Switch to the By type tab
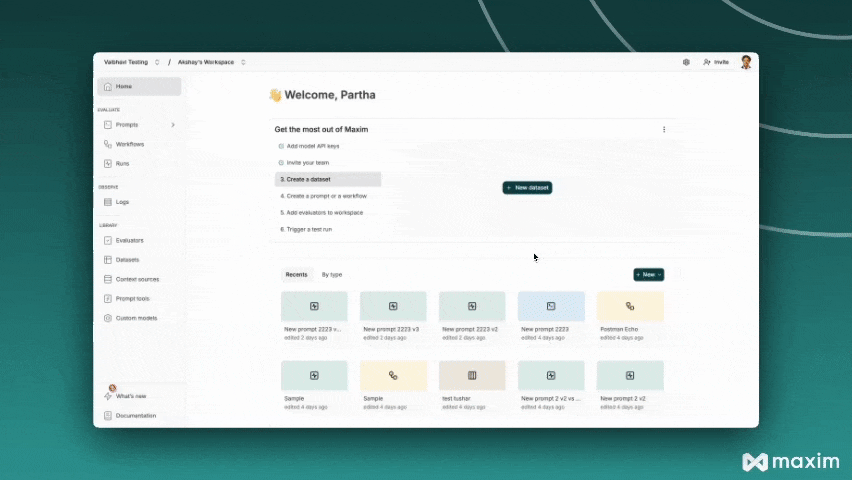The image size is (852, 480). click(331, 275)
